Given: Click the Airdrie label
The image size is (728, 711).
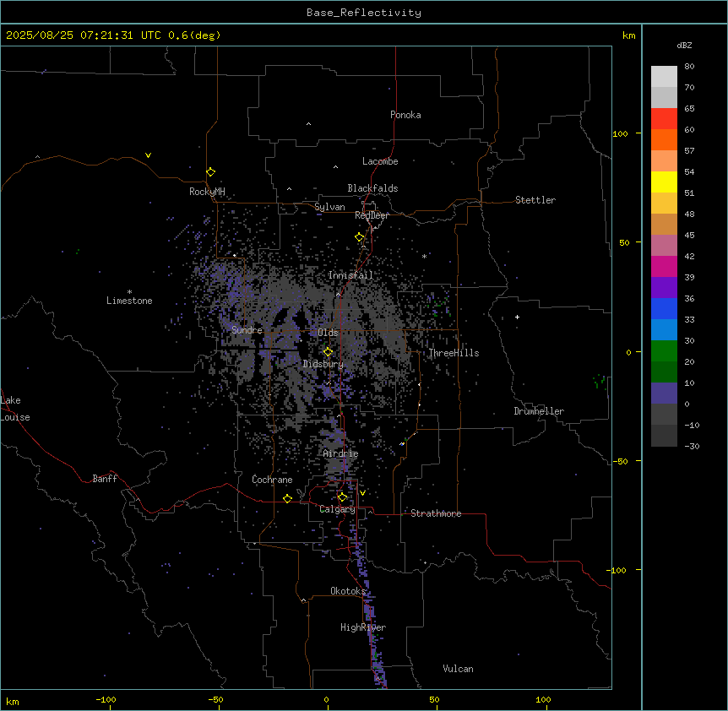Looking at the screenshot, I should (x=341, y=453).
